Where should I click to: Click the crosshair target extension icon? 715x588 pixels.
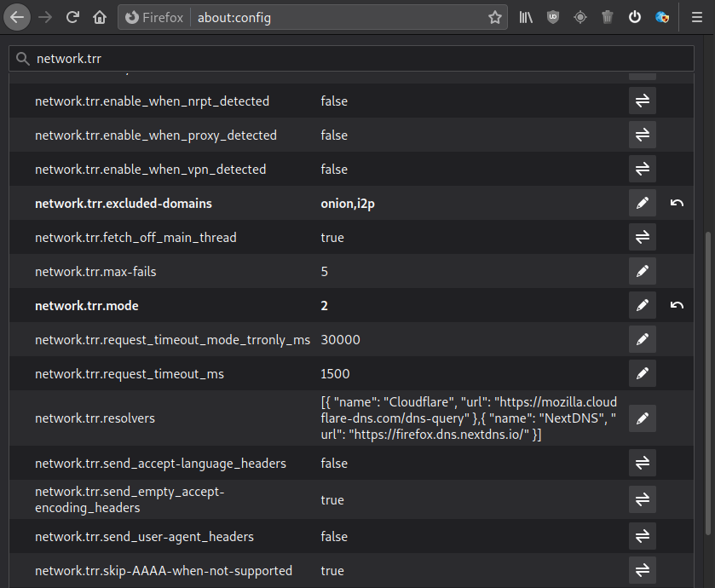click(x=580, y=17)
